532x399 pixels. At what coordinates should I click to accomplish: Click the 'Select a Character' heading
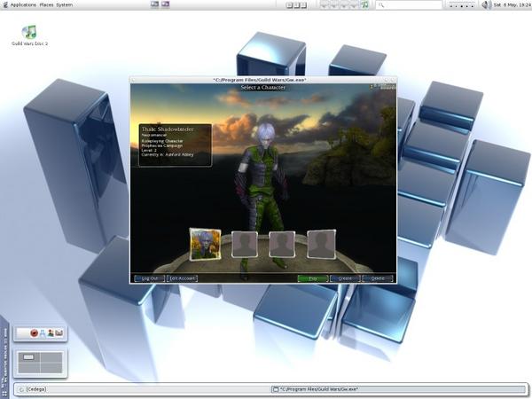coord(263,88)
